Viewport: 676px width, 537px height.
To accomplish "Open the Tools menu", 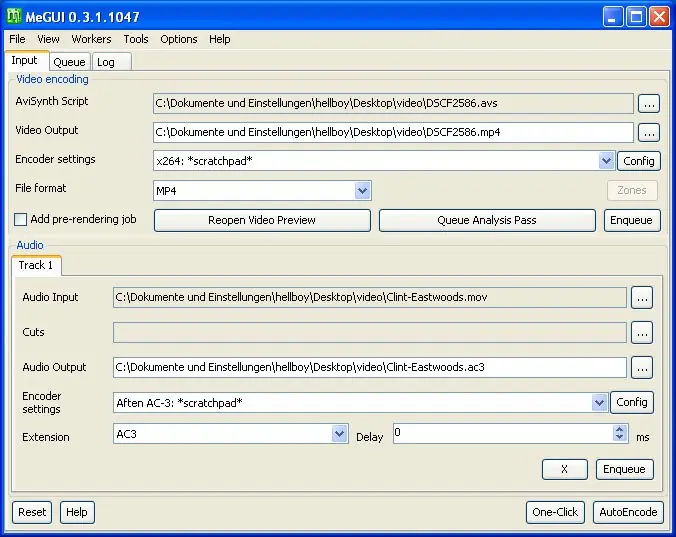I will 136,39.
